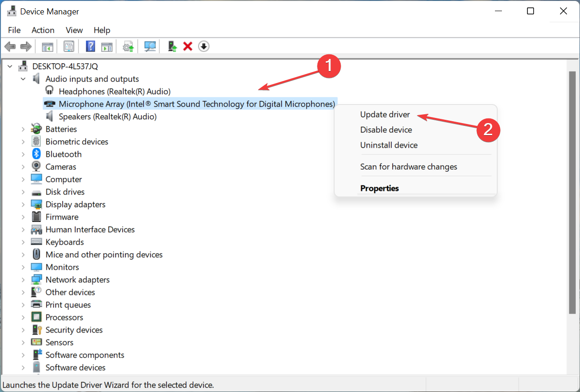Expand the Computer node chevron

23,179
